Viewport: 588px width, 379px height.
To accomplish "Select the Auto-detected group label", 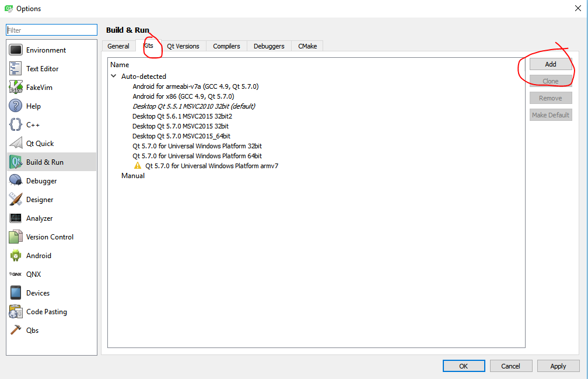I will 143,76.
